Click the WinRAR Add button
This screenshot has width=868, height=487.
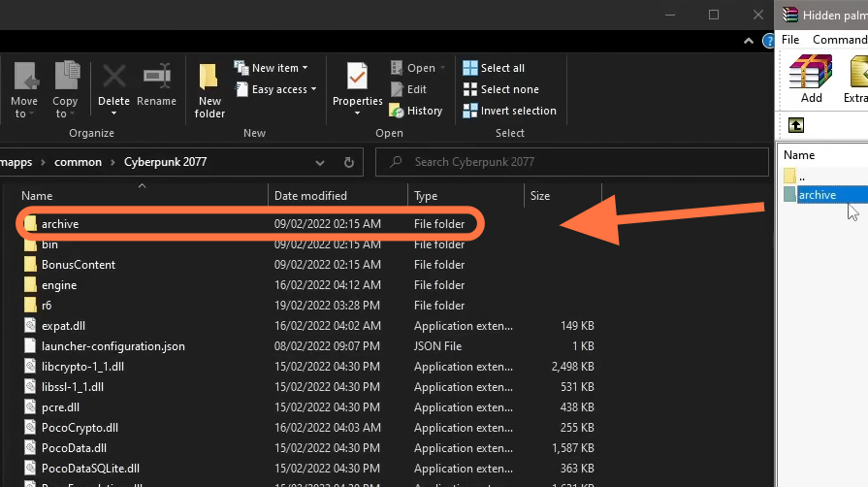(811, 79)
